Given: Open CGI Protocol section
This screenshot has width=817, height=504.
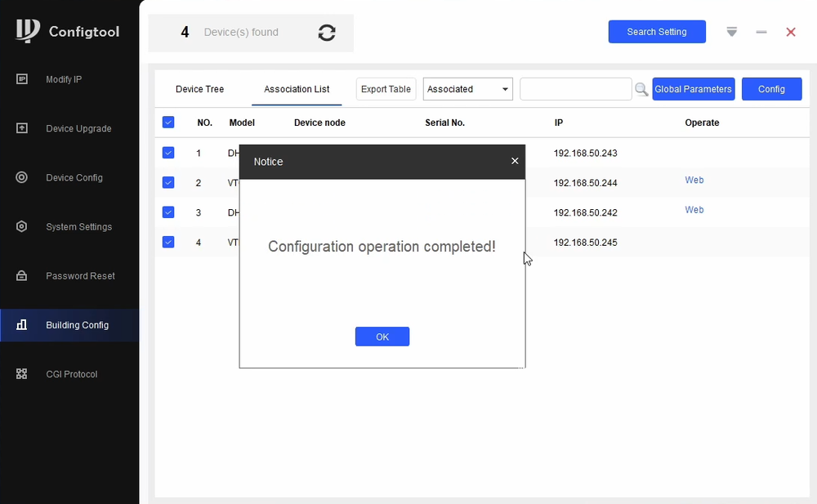Looking at the screenshot, I should point(71,373).
